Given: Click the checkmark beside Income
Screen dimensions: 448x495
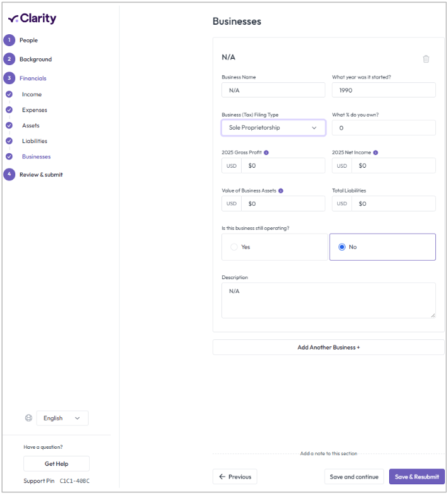Looking at the screenshot, I should pyautogui.click(x=9, y=94).
